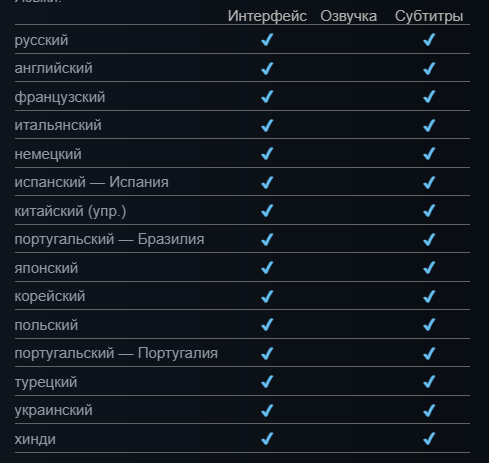Click the empty Озвучка cell for русский
This screenshot has width=489, height=463.
pyautogui.click(x=349, y=40)
